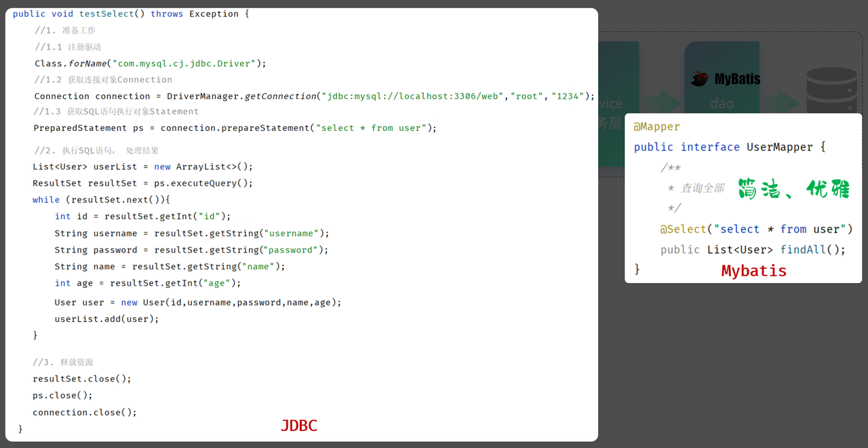The image size is (868, 448).
Task: Click the testSelect method name
Action: pos(106,14)
